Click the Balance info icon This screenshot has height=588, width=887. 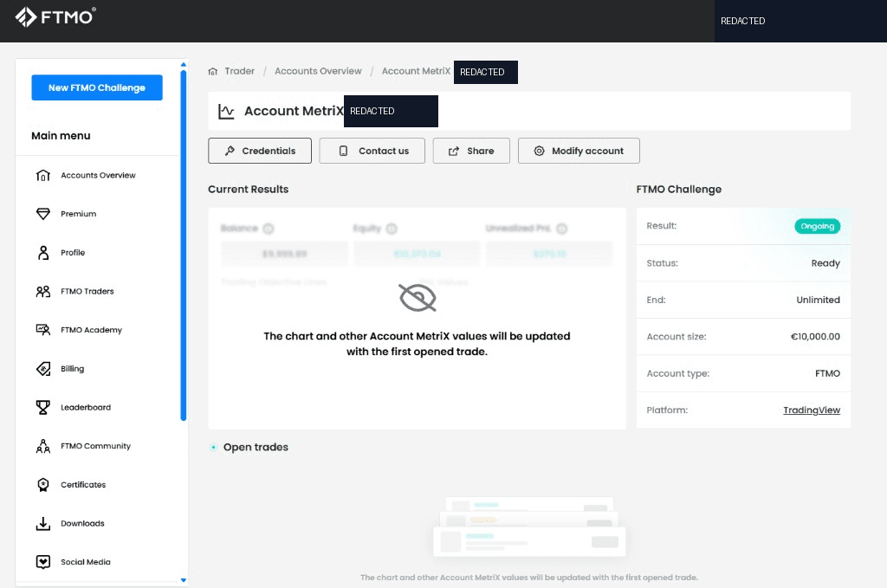[269, 229]
